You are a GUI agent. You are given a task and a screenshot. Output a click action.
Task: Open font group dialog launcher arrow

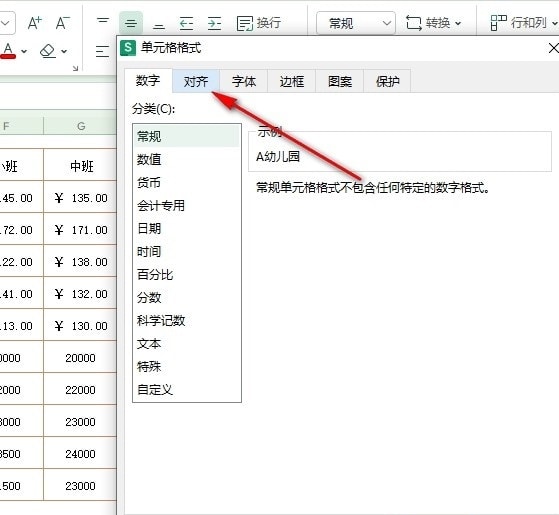pos(75,68)
